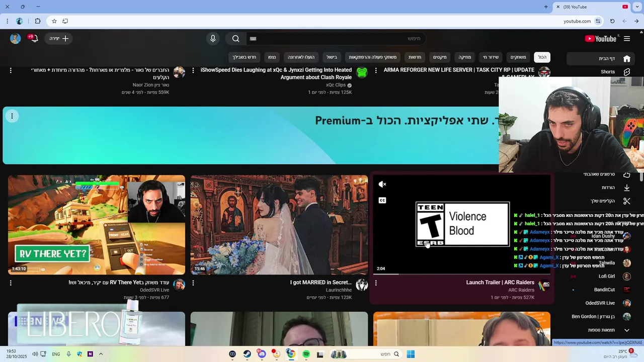The height and width of the screenshot is (362, 644).
Task: Bookmark this page with the star icon
Action: (54, 21)
